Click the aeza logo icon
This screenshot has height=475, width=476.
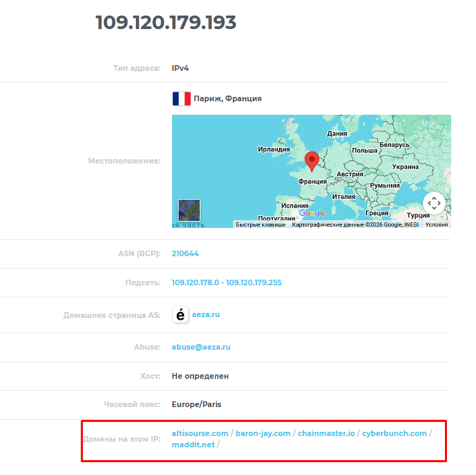coord(180,315)
